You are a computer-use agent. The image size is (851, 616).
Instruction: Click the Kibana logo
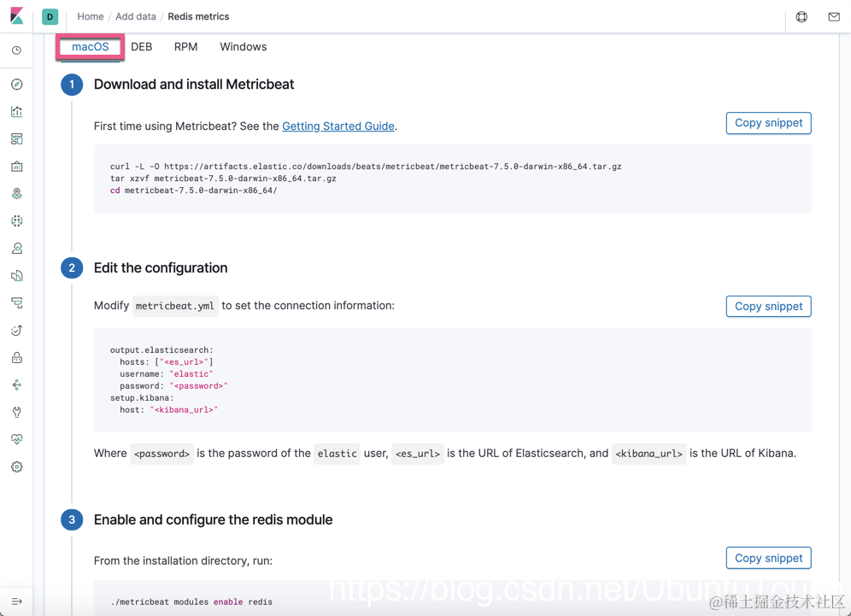(17, 16)
